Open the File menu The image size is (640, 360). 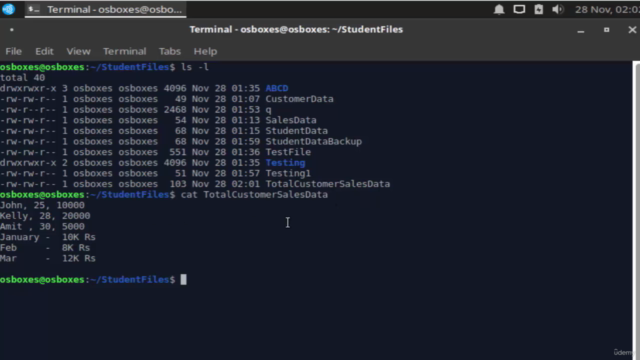pos(13,51)
